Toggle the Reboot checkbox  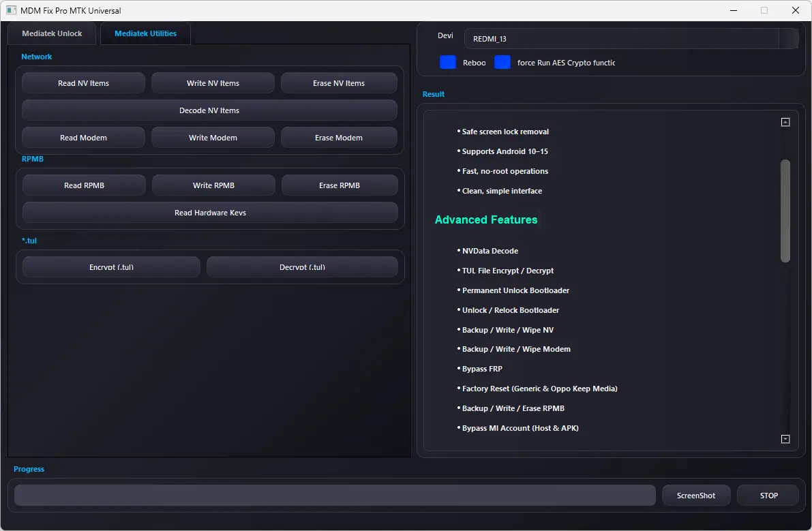(447, 62)
